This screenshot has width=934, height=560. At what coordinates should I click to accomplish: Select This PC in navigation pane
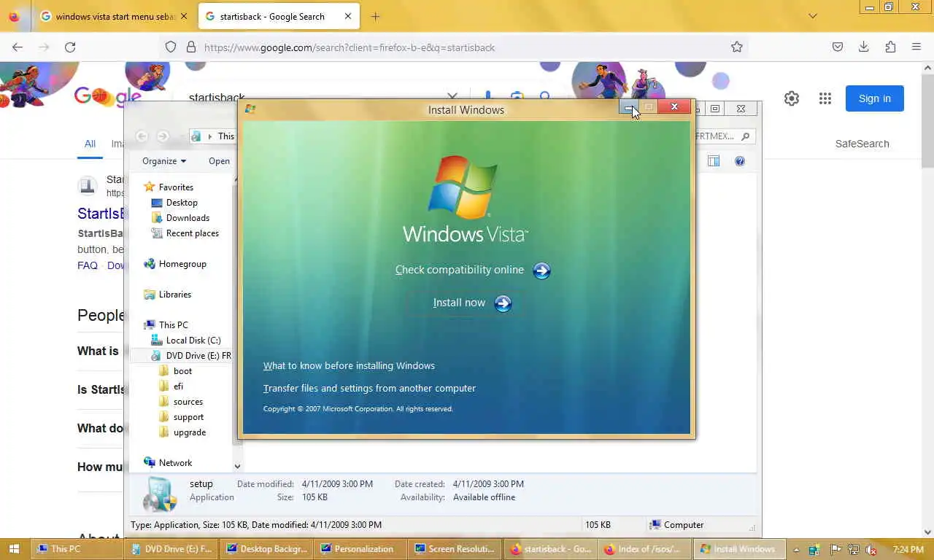[173, 325]
